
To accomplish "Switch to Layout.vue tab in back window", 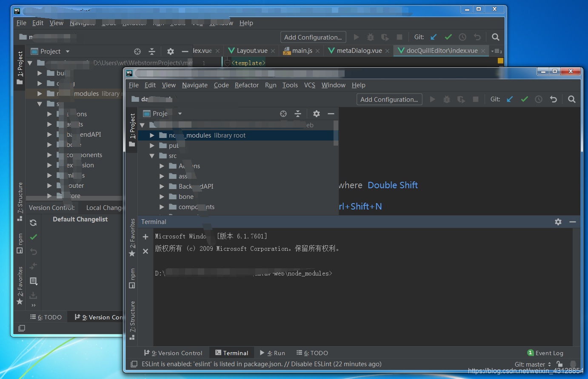I will click(252, 51).
